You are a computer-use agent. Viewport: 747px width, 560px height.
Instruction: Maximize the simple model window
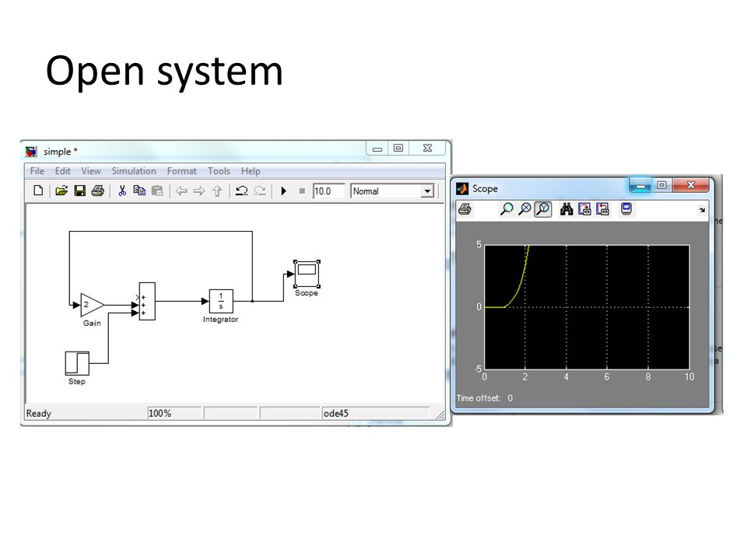pyautogui.click(x=398, y=148)
